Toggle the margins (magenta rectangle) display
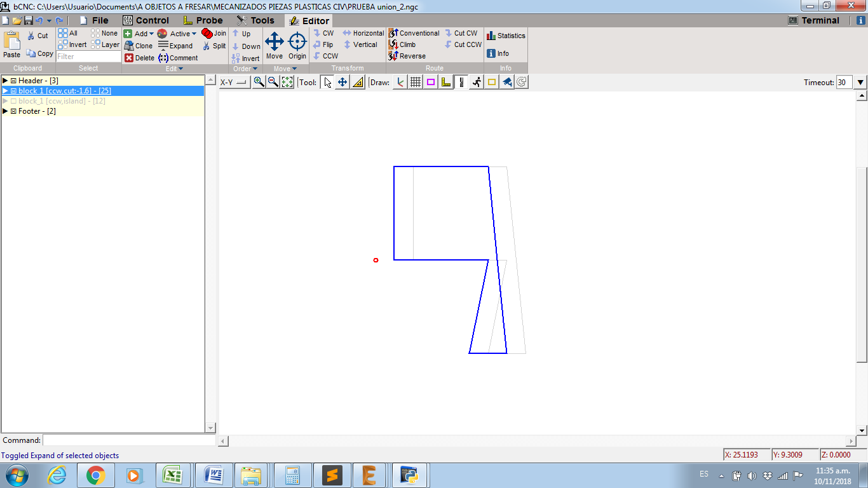The height and width of the screenshot is (488, 868). coord(431,82)
